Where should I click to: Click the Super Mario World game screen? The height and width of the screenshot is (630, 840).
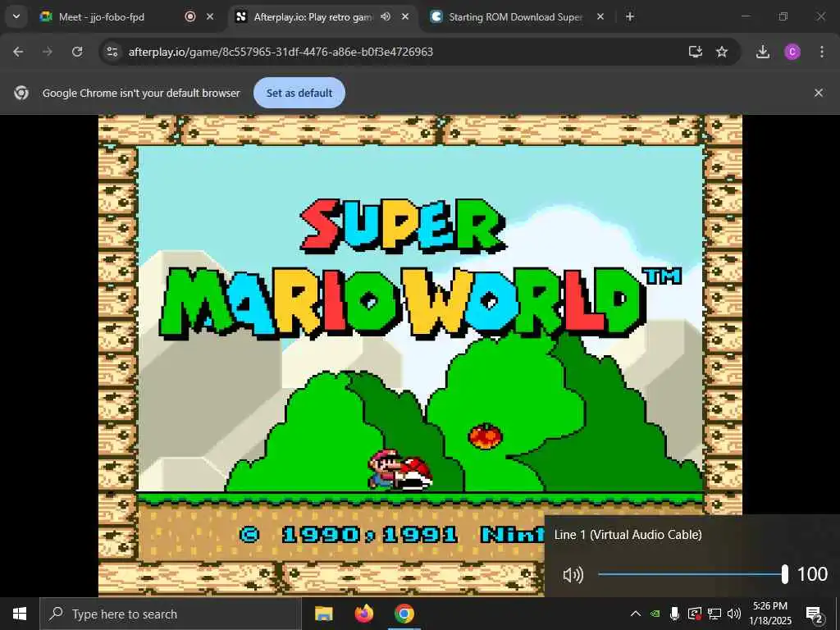point(420,354)
